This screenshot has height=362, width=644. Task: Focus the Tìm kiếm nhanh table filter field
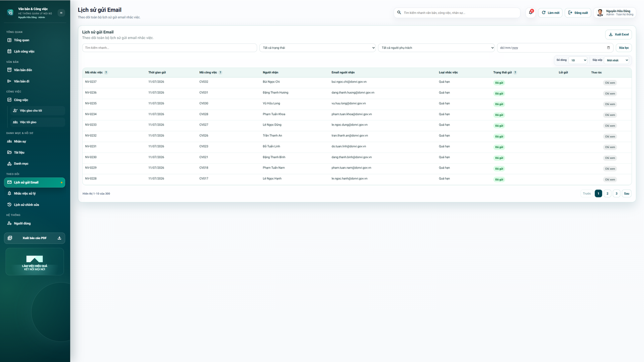coord(169,48)
